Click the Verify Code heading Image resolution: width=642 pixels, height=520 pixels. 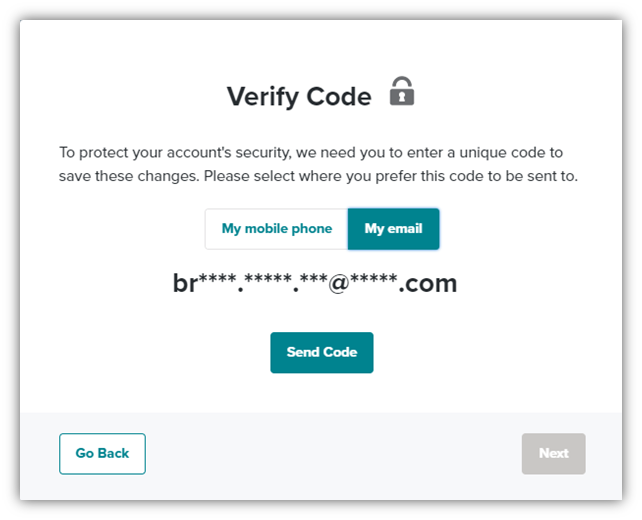pyautogui.click(x=299, y=97)
